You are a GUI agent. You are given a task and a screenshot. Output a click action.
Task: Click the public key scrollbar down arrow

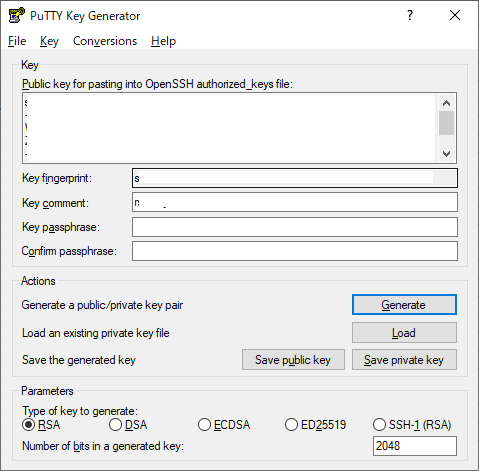coord(447,154)
